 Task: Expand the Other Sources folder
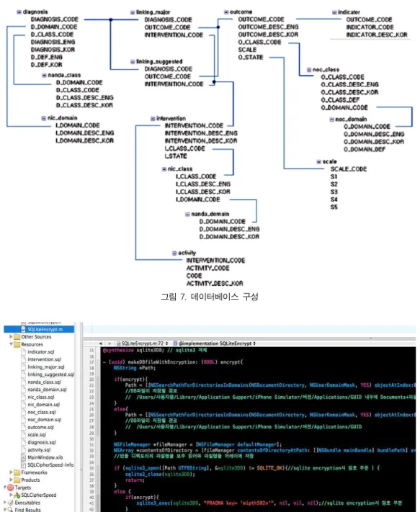point(11,336)
